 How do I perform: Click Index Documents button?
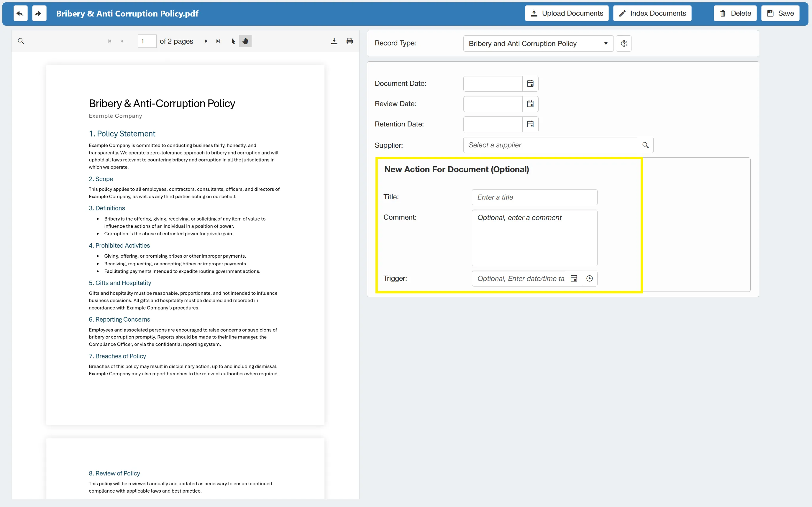pos(652,14)
